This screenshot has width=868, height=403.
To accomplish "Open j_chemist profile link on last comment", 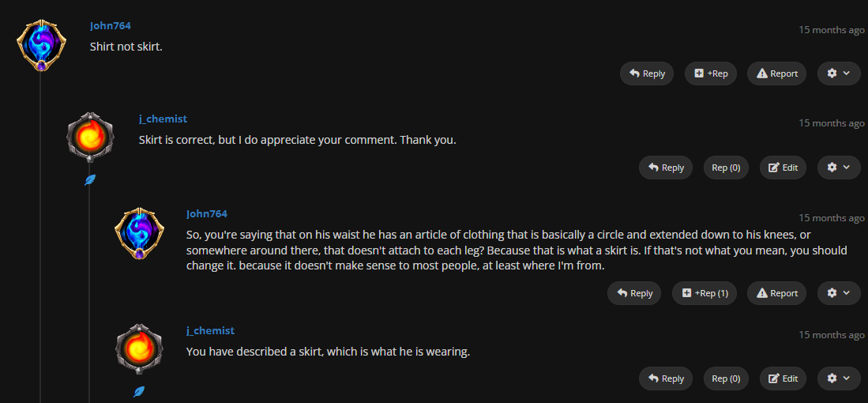I will [x=210, y=331].
